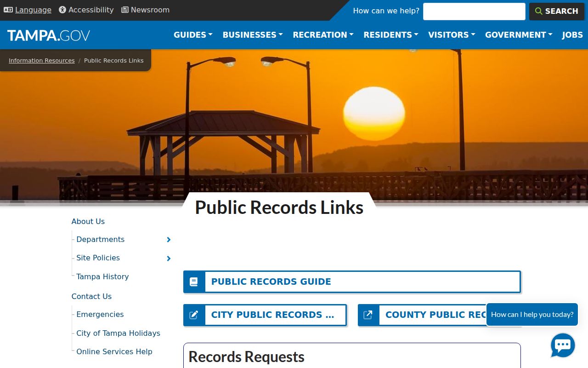Open the County Public Records button
Image resolution: width=588 pixels, height=368 pixels.
pyautogui.click(x=439, y=315)
